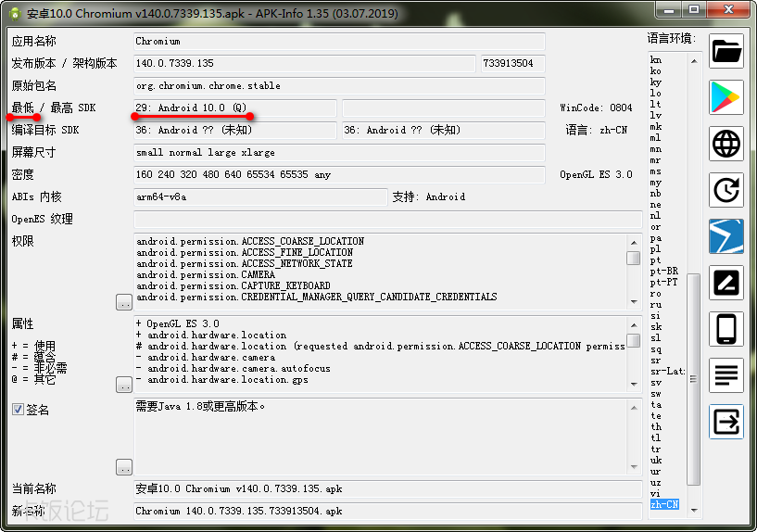Screen dimensions: 757x532
Task: Click up arrow of signature box scrollbar
Action: click(x=634, y=408)
